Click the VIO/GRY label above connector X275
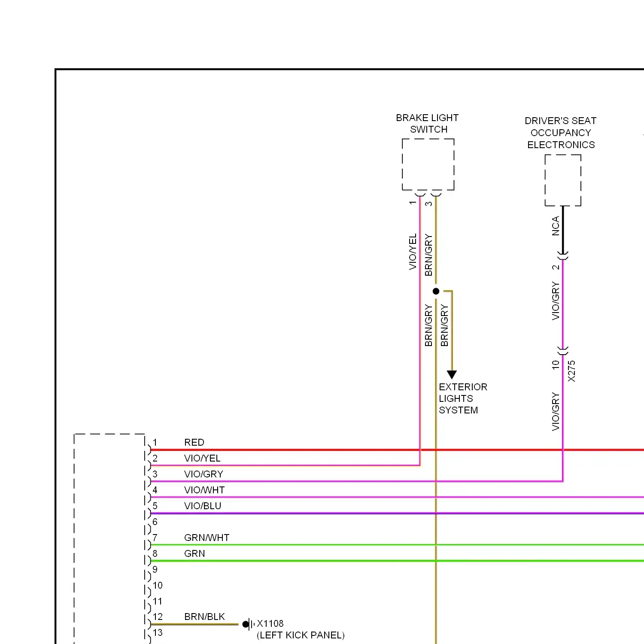Image resolution: width=644 pixels, height=644 pixels. click(x=556, y=301)
